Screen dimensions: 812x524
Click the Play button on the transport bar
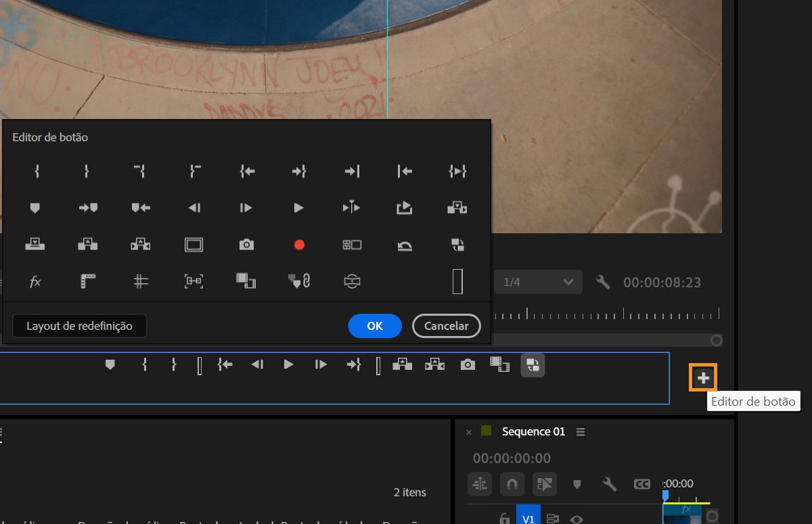[288, 364]
